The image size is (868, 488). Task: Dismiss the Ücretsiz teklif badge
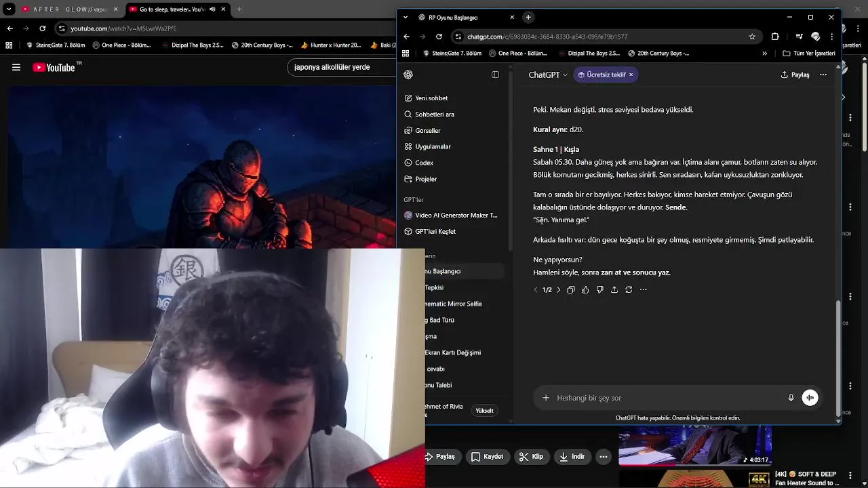(x=631, y=75)
